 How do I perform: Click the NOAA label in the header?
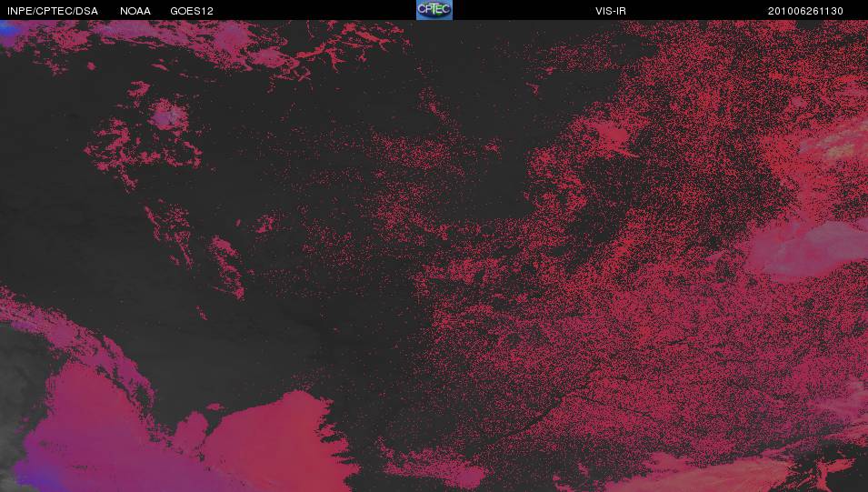pyautogui.click(x=135, y=11)
